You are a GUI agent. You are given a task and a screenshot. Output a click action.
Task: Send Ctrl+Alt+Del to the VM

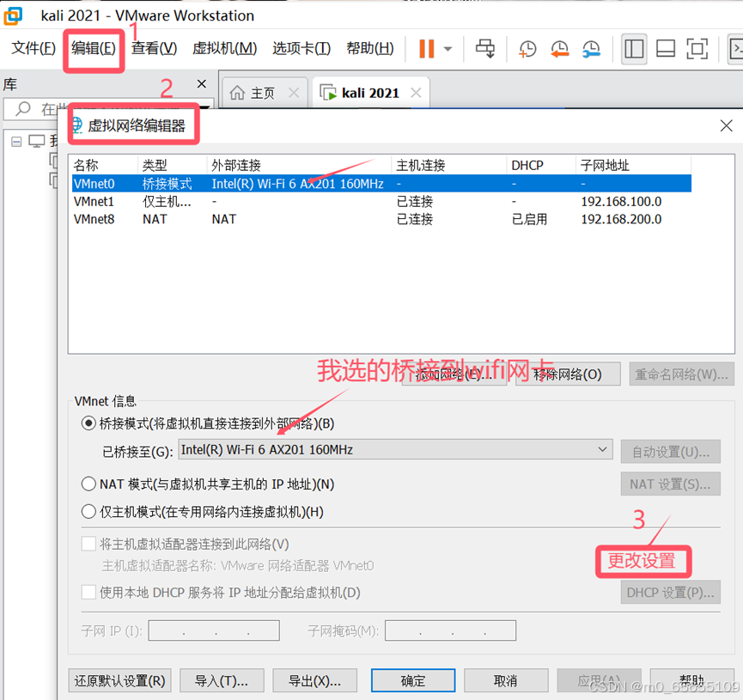click(x=485, y=48)
